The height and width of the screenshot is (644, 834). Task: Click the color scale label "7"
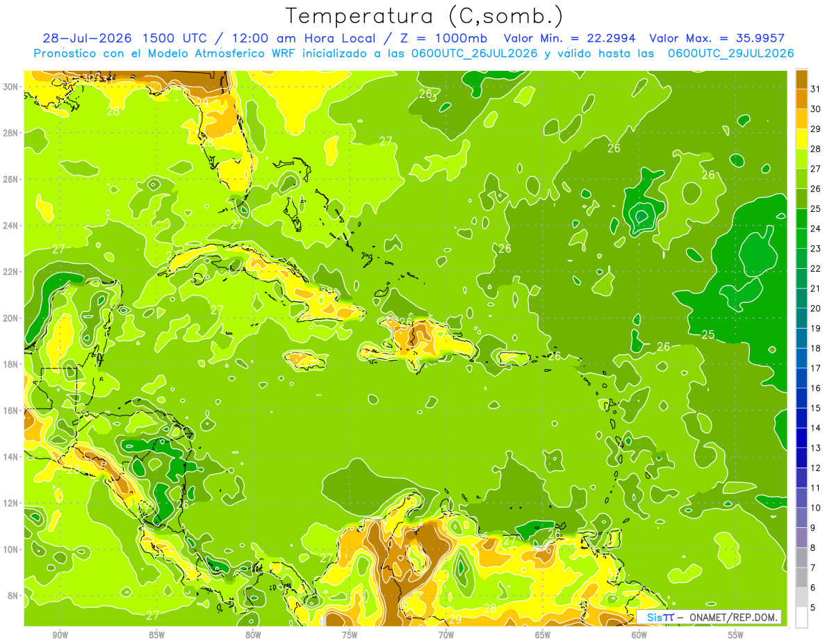(x=813, y=568)
